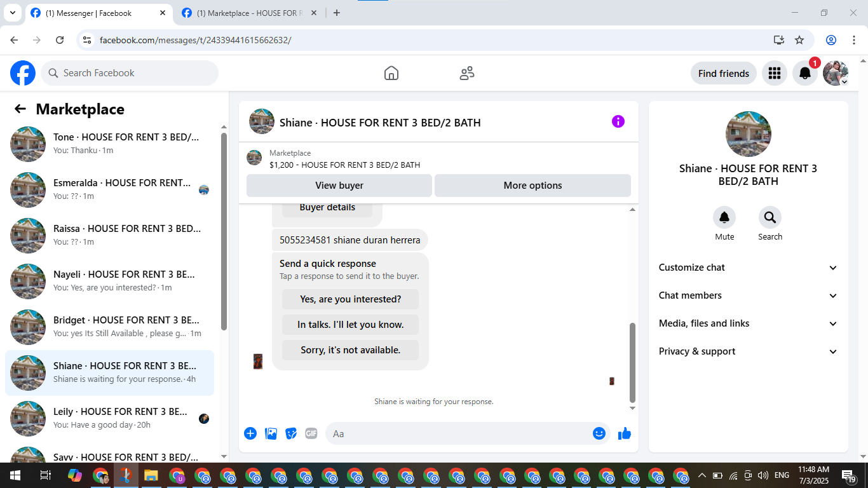Image resolution: width=868 pixels, height=488 pixels.
Task: Click Shiane's large listing photo in right panel
Action: point(749,134)
